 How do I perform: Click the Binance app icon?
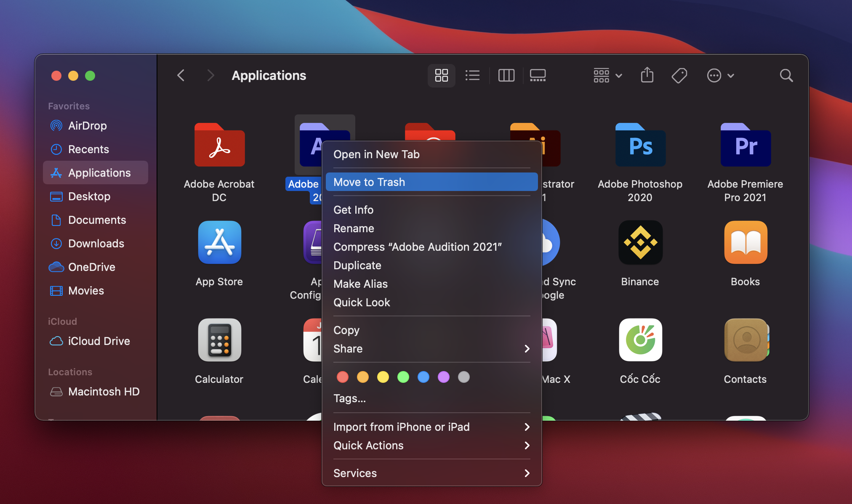click(640, 243)
